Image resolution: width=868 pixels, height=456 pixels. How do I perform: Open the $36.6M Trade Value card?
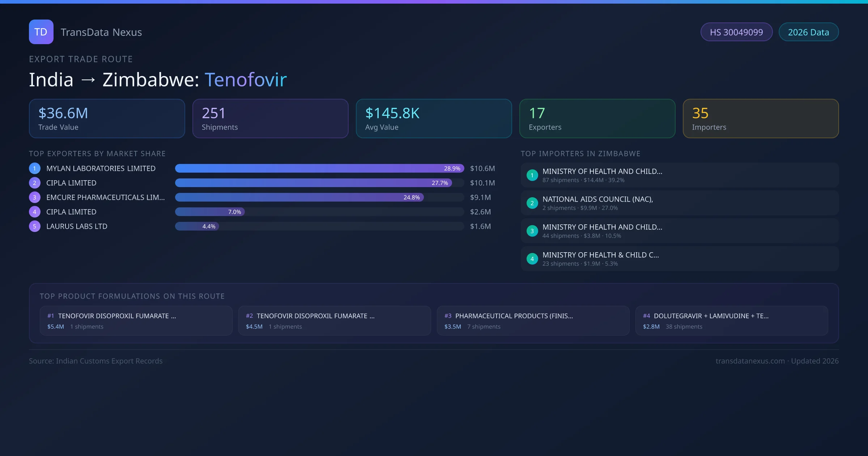pyautogui.click(x=107, y=118)
